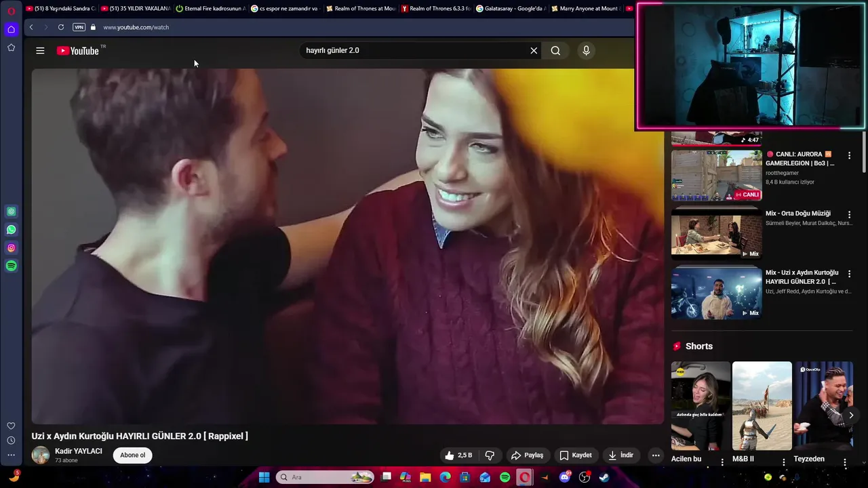Reload the page with refresh icon
The width and height of the screenshot is (868, 488).
point(61,27)
